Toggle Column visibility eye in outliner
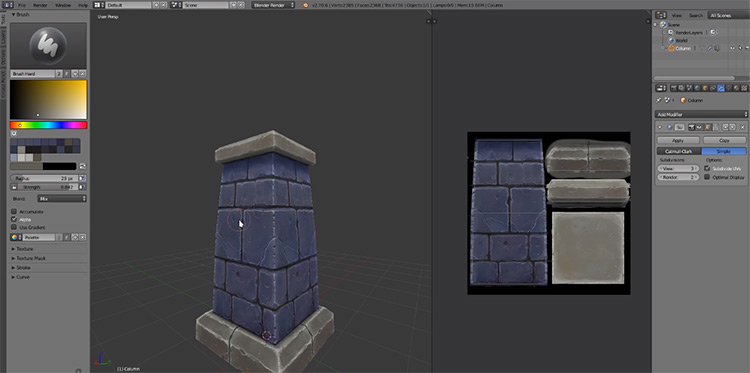The height and width of the screenshot is (373, 750). point(732,48)
